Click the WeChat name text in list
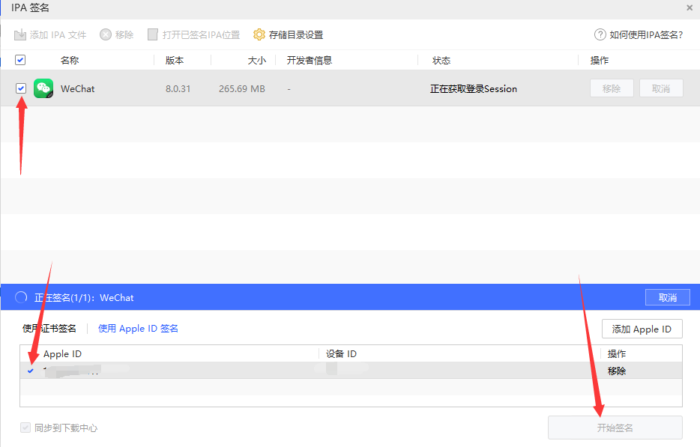700x447 pixels. coord(78,89)
